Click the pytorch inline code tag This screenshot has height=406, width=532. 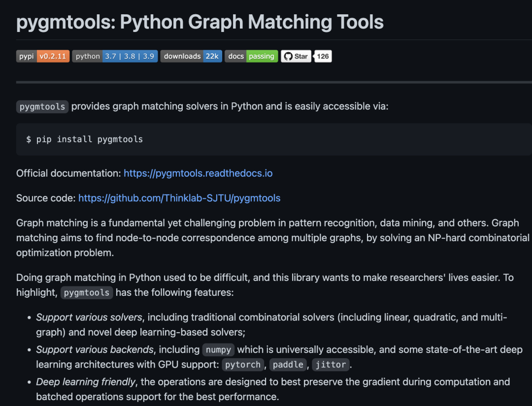coord(243,365)
